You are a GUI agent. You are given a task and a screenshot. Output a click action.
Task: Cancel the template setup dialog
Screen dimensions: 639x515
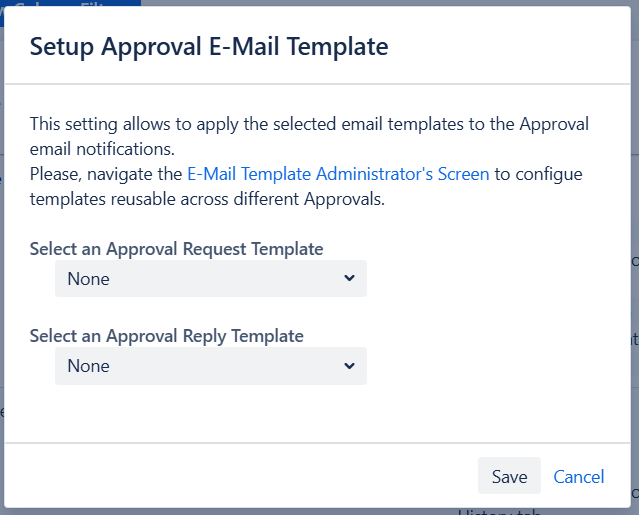pyautogui.click(x=579, y=476)
